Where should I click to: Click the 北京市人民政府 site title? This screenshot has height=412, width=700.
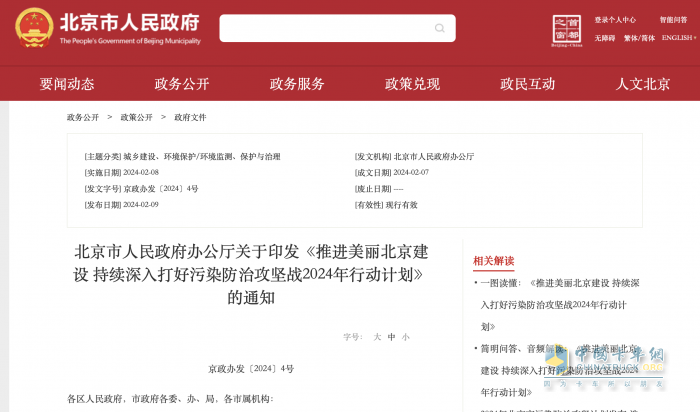(x=130, y=23)
